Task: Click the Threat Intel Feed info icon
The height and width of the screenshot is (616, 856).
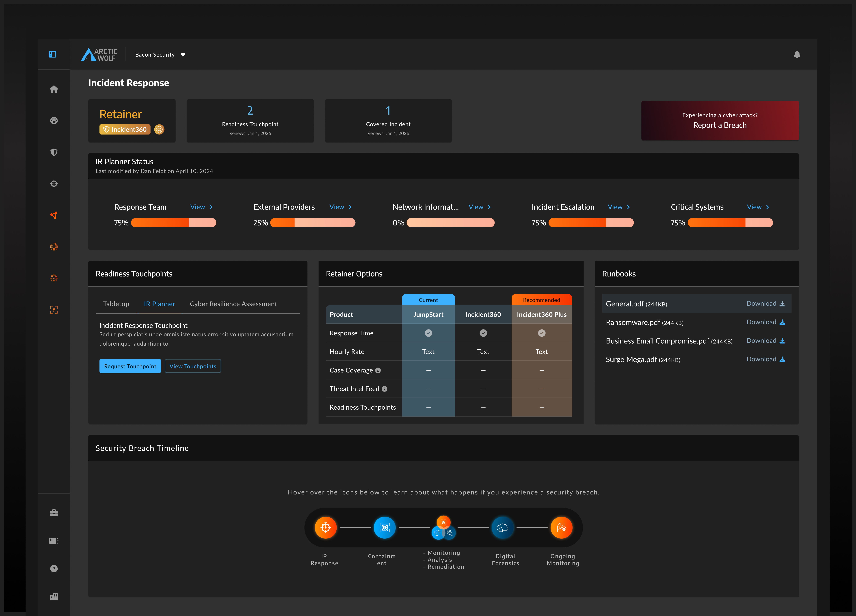Action: point(384,389)
